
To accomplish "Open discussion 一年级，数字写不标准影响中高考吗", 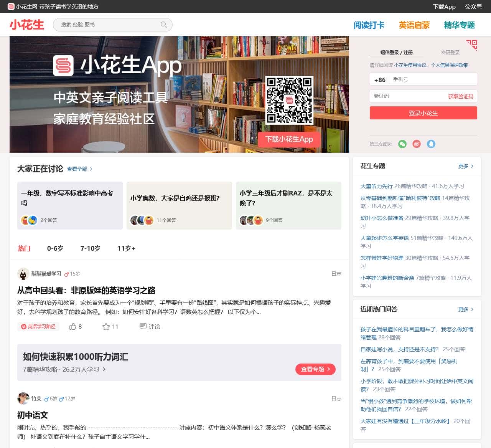I will 70,205.
